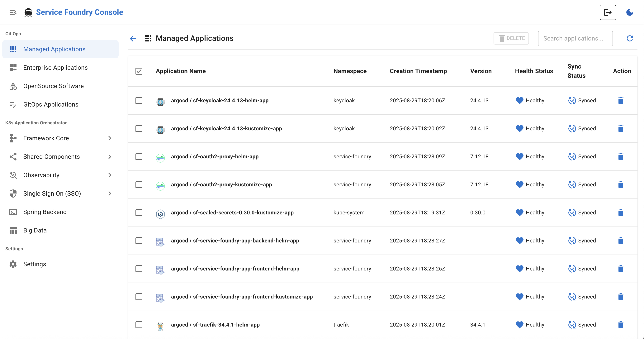Open the Service Foundry Console title link
644x339 pixels.
(x=79, y=12)
